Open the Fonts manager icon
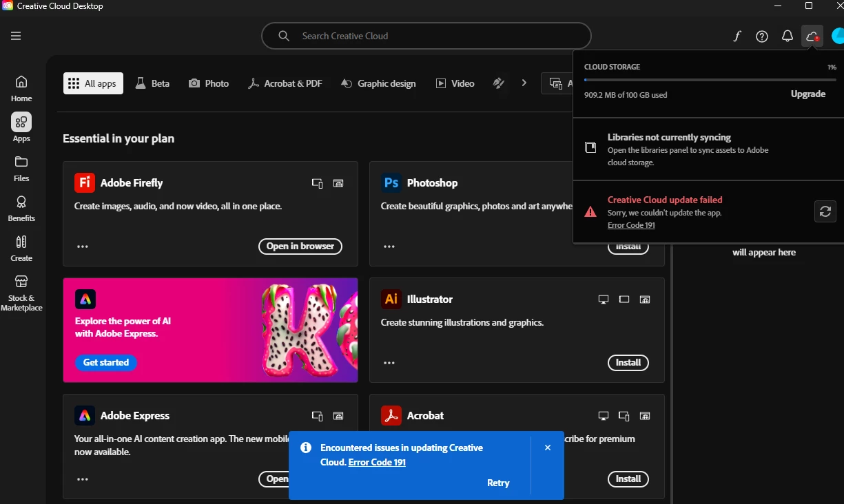This screenshot has width=844, height=504. click(737, 36)
